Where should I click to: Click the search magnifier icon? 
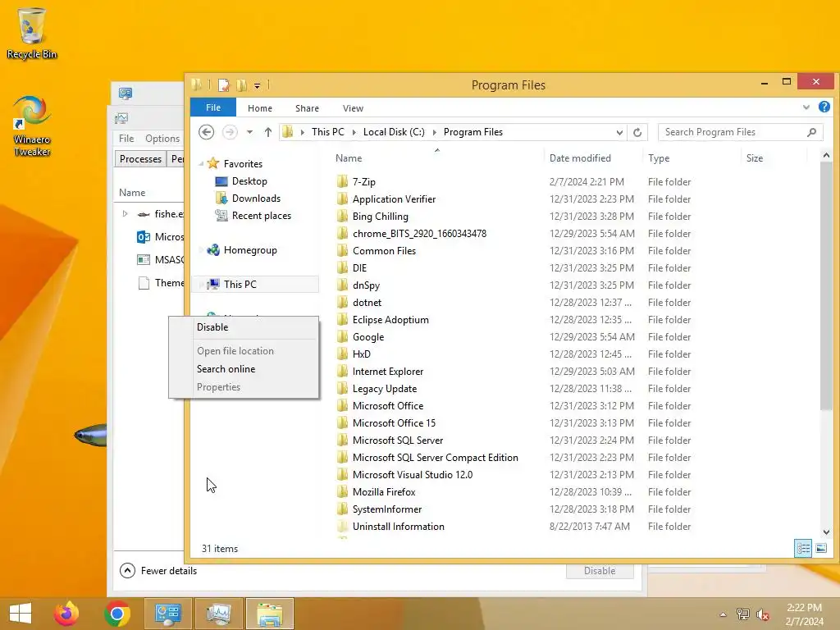(x=811, y=132)
